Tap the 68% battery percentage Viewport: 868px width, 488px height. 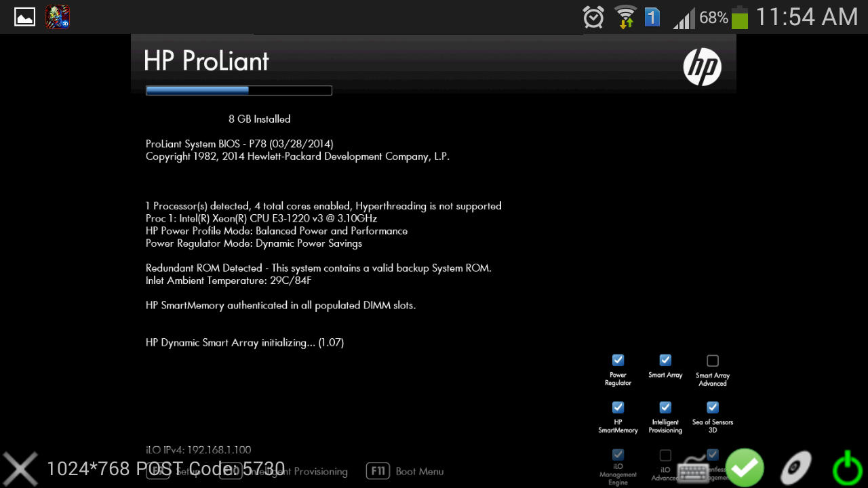coord(713,18)
